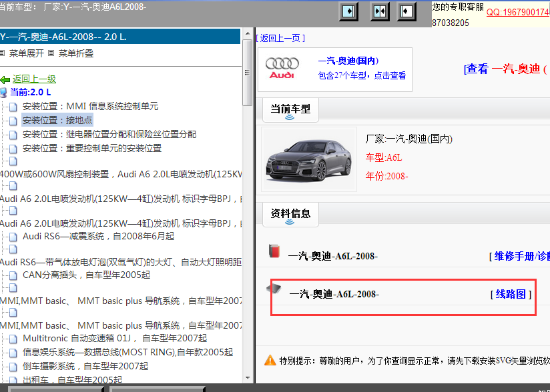
Task: Click the 车型:A6L text
Action: click(384, 157)
